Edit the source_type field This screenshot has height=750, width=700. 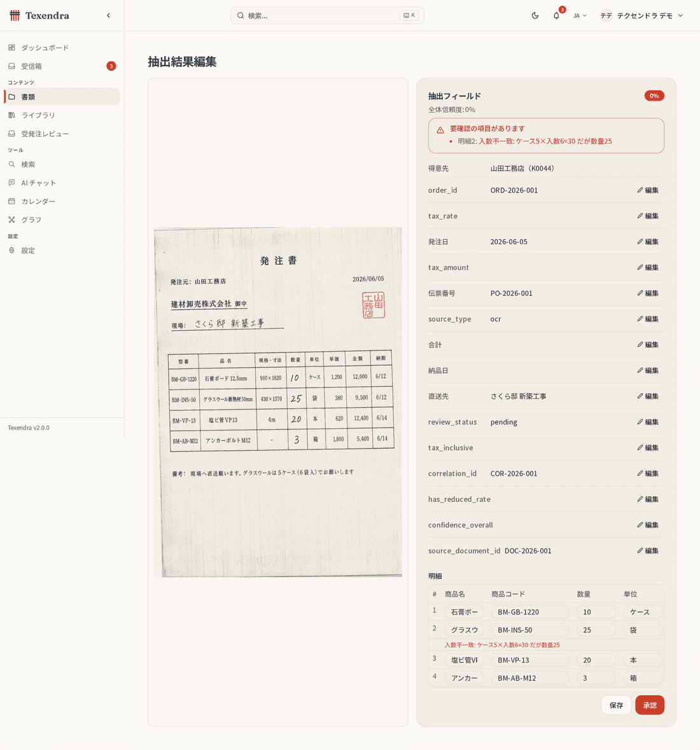pos(648,319)
